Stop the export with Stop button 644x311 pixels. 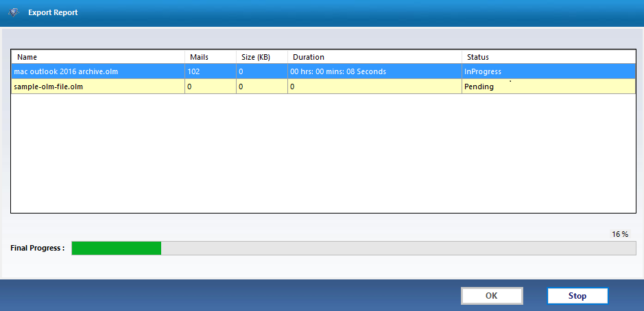(577, 296)
